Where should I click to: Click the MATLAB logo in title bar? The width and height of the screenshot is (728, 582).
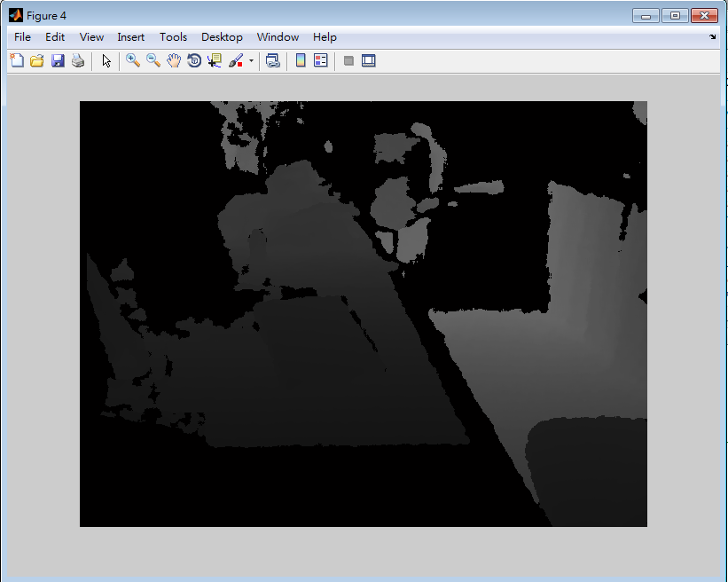tap(16, 15)
